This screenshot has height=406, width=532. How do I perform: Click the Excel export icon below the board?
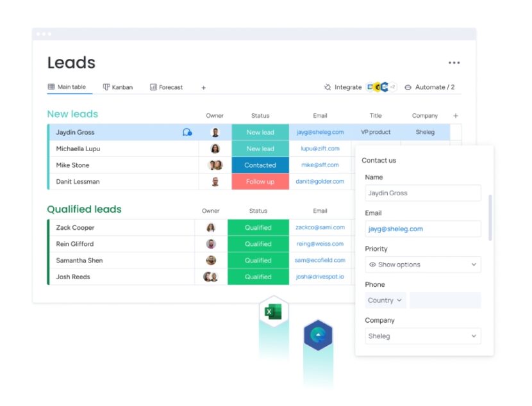pyautogui.click(x=274, y=311)
